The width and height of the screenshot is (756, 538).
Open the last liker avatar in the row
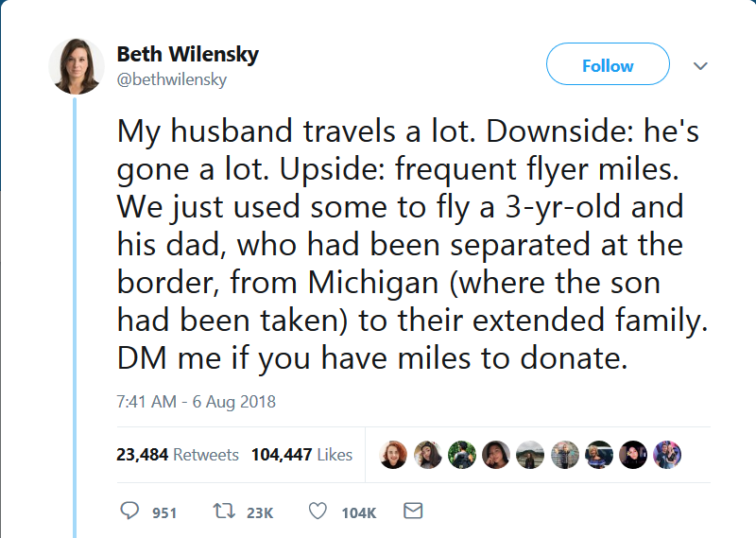667,455
